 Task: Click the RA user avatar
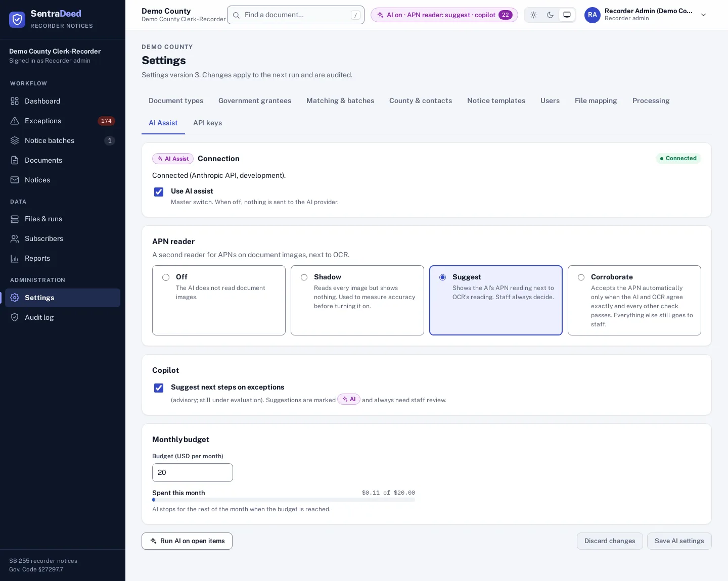[x=593, y=15]
